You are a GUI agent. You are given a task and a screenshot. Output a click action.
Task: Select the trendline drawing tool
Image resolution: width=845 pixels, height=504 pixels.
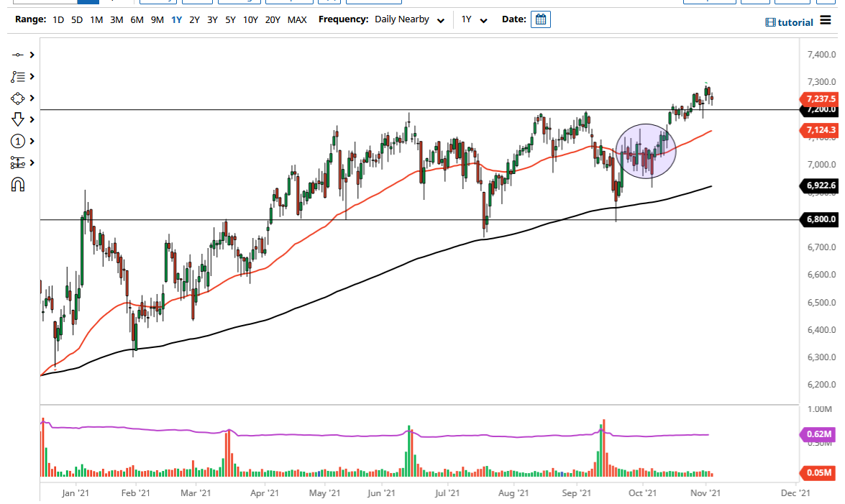pyautogui.click(x=18, y=54)
